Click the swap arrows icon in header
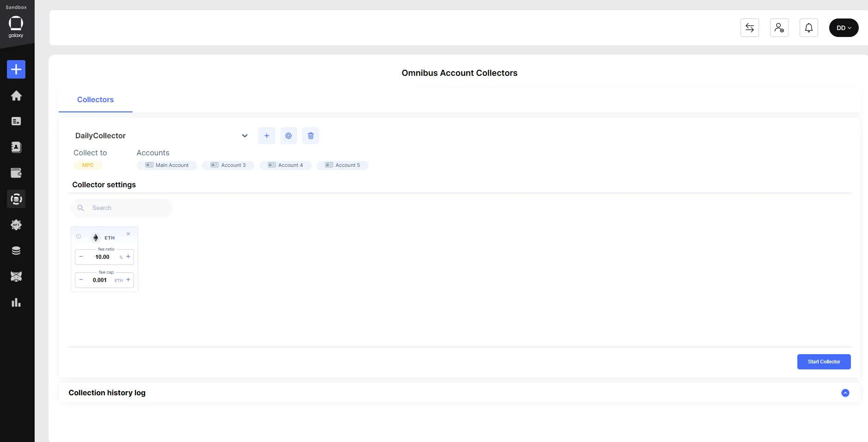This screenshot has width=868, height=442. (750, 28)
